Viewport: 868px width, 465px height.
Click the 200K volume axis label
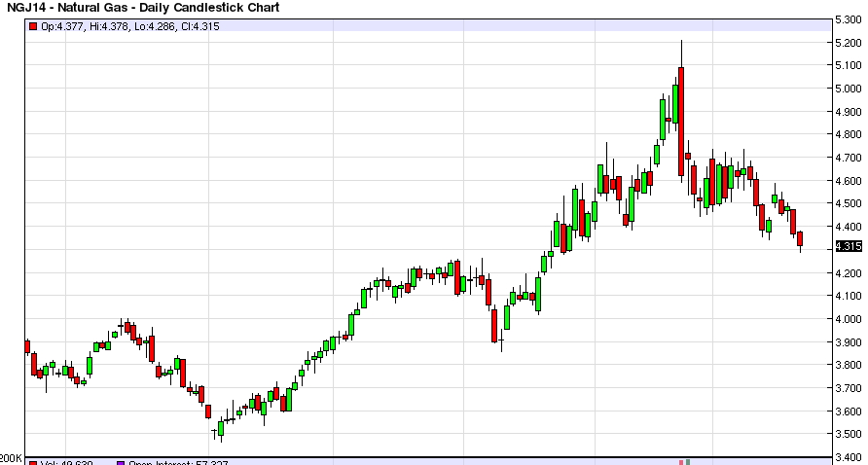[11, 457]
